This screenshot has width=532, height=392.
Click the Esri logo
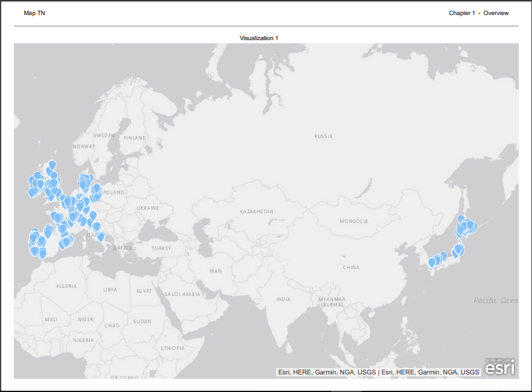tap(500, 367)
